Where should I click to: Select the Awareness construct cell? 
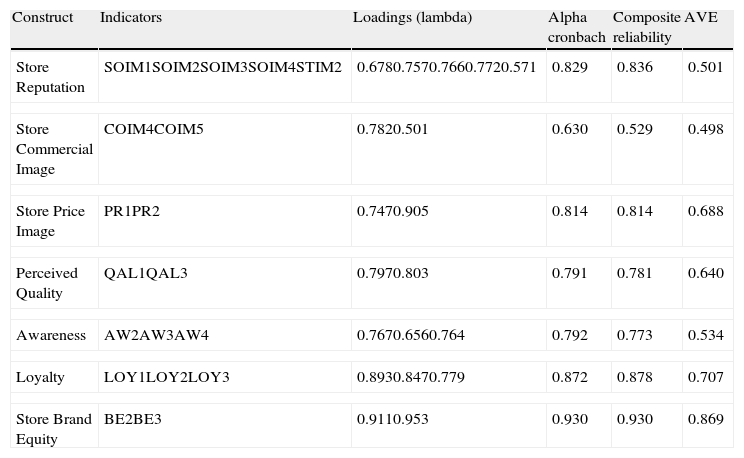(51, 335)
